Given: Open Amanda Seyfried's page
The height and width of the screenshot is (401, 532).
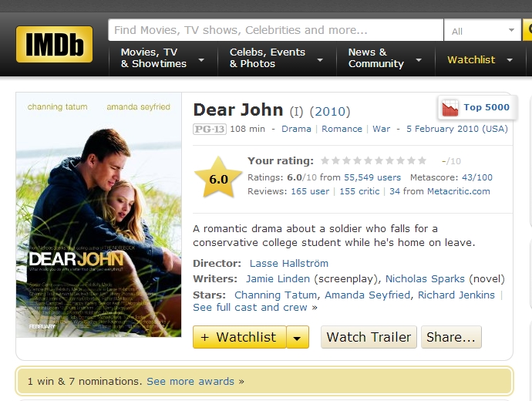Looking at the screenshot, I should [x=368, y=295].
